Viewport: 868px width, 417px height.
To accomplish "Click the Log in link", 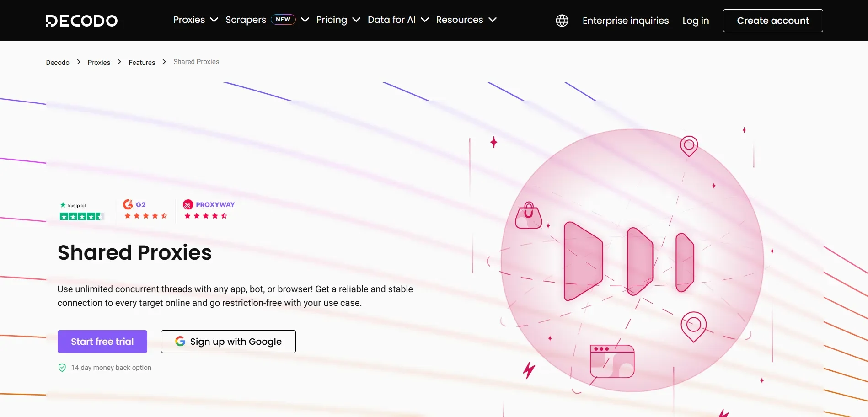I will tap(696, 21).
